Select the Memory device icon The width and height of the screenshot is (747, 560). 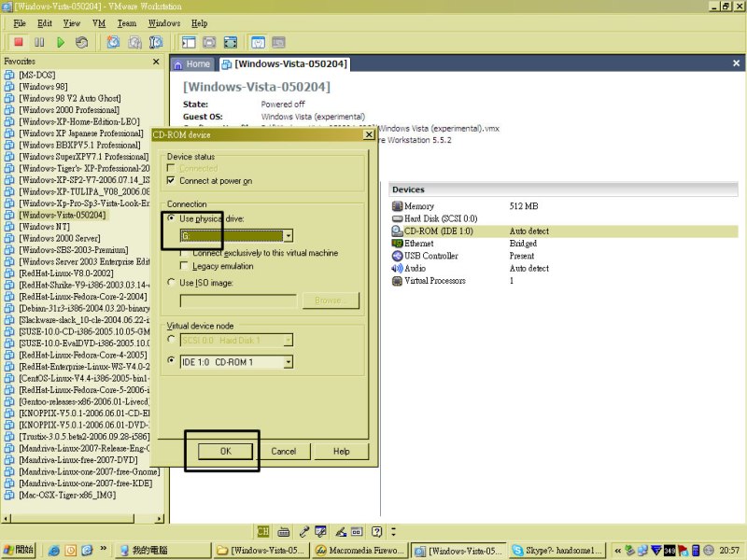point(397,206)
